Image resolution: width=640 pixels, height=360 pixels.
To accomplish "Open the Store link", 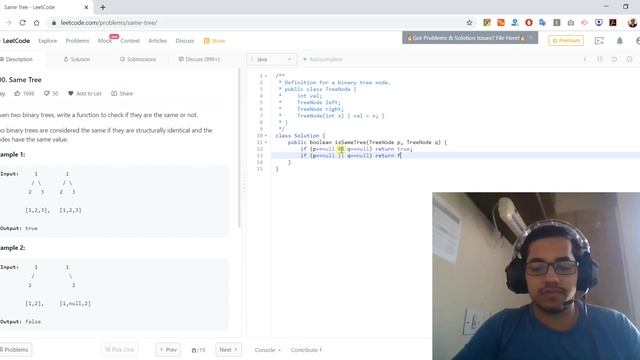I will click(x=214, y=41).
